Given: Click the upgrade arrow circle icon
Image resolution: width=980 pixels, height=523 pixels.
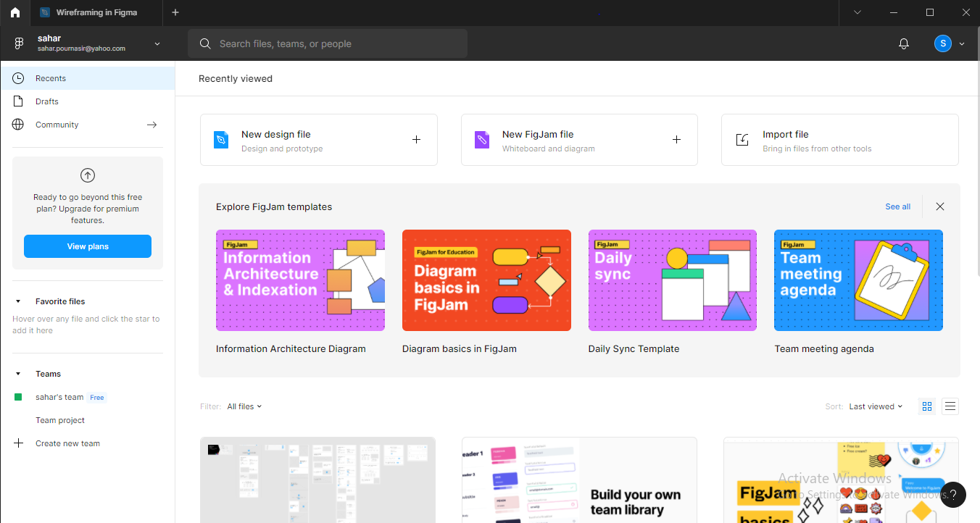Looking at the screenshot, I should (88, 175).
